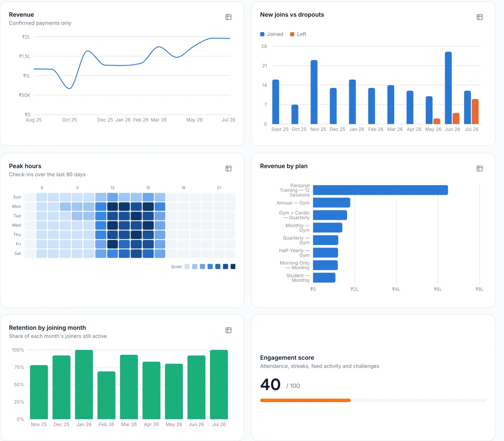Viewport: 504px width, 441px height.
Task: Open table view icon on Revenue card
Action: [x=228, y=17]
